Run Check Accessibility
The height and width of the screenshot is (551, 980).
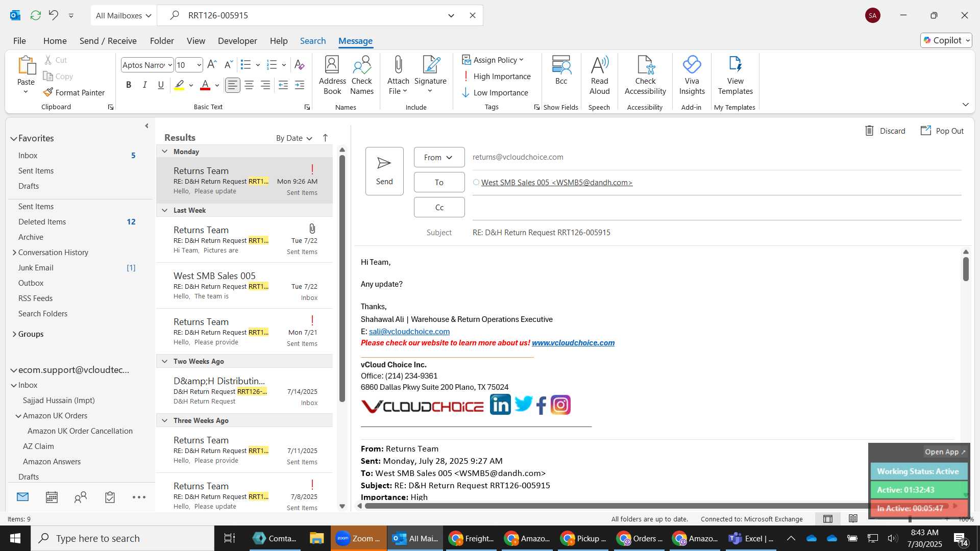click(645, 75)
